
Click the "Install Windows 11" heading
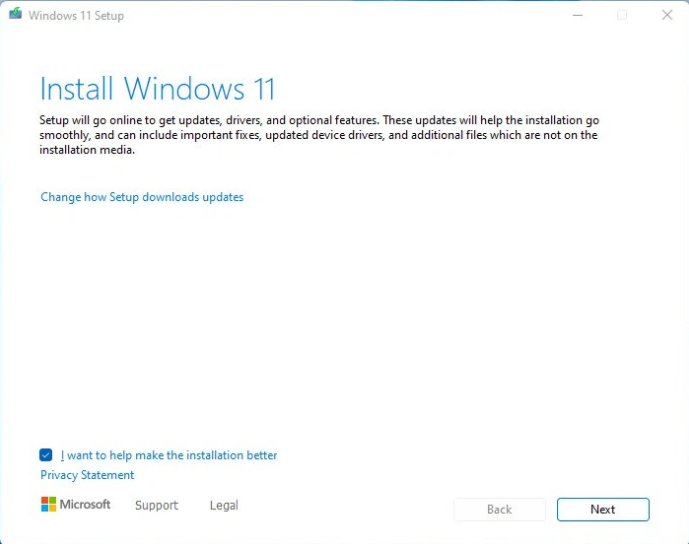[157, 89]
